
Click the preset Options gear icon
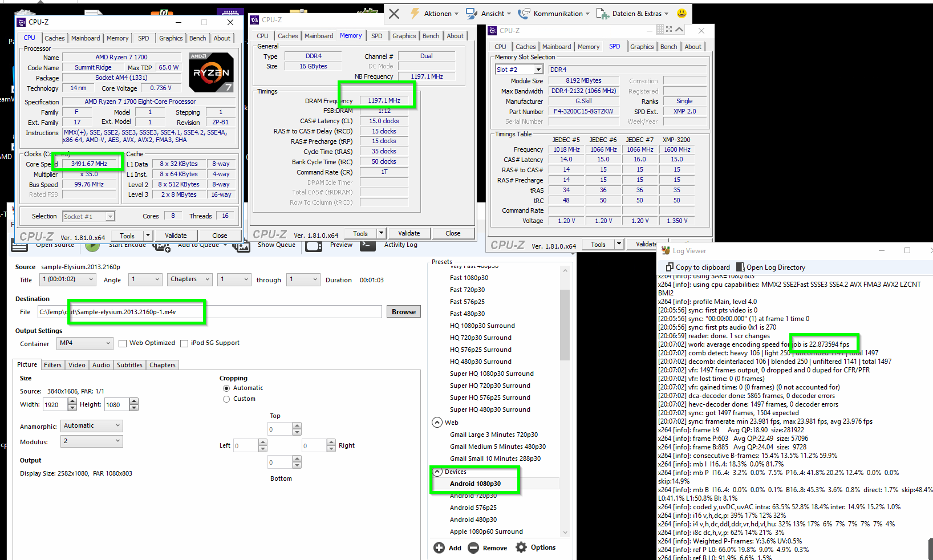521,547
